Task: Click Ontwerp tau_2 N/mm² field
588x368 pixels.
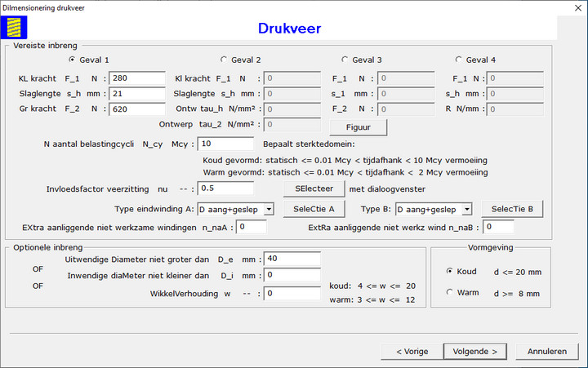Action: click(x=292, y=124)
